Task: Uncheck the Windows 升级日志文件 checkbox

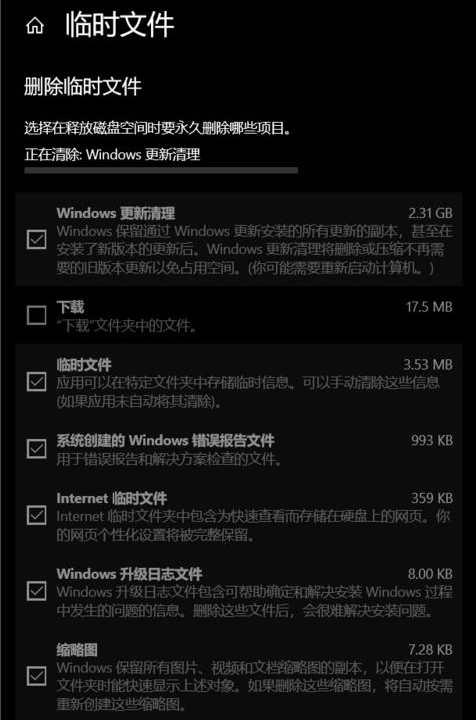Action: pos(37,591)
